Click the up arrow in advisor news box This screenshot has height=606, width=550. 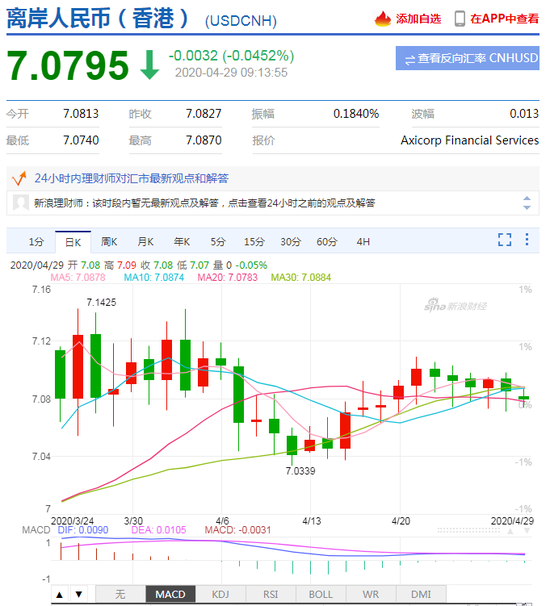point(526,199)
